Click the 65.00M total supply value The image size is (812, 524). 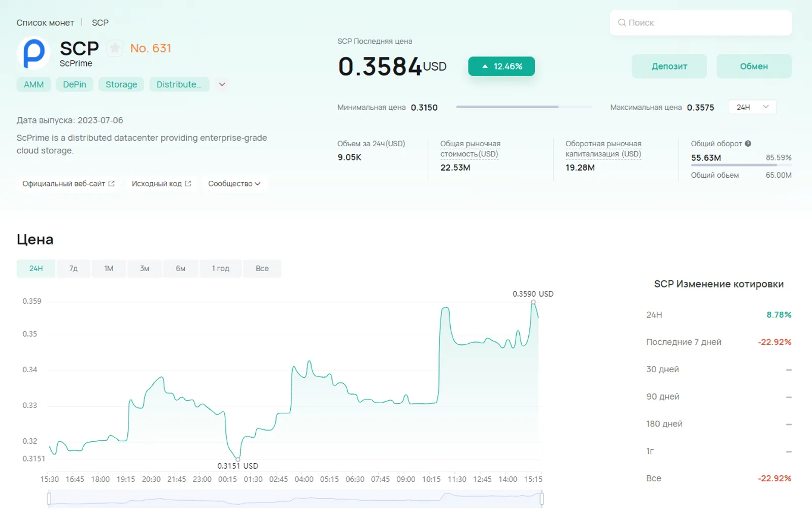coord(779,175)
